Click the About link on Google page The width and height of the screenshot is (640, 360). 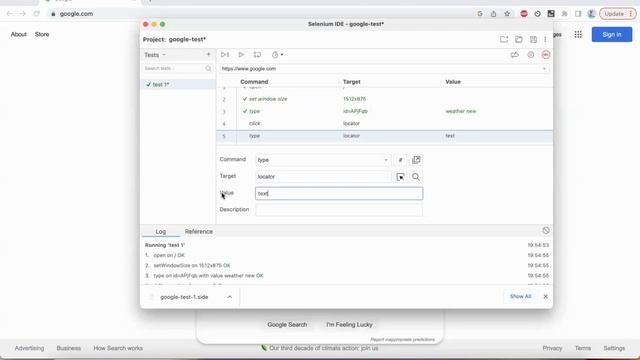(18, 34)
